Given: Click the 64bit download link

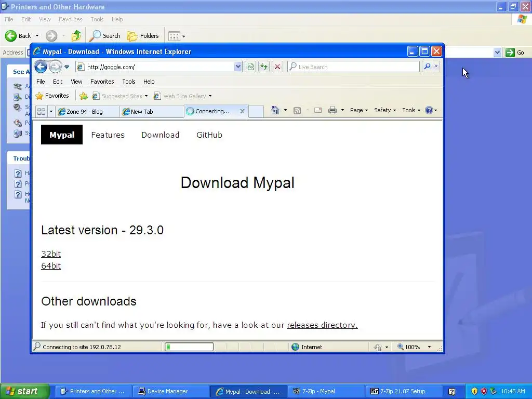Looking at the screenshot, I should pos(51,265).
